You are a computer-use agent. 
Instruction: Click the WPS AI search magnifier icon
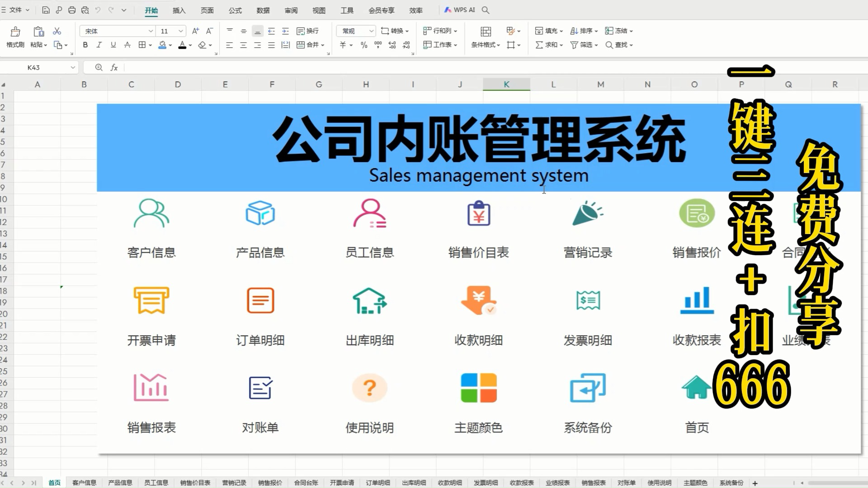coord(486,10)
